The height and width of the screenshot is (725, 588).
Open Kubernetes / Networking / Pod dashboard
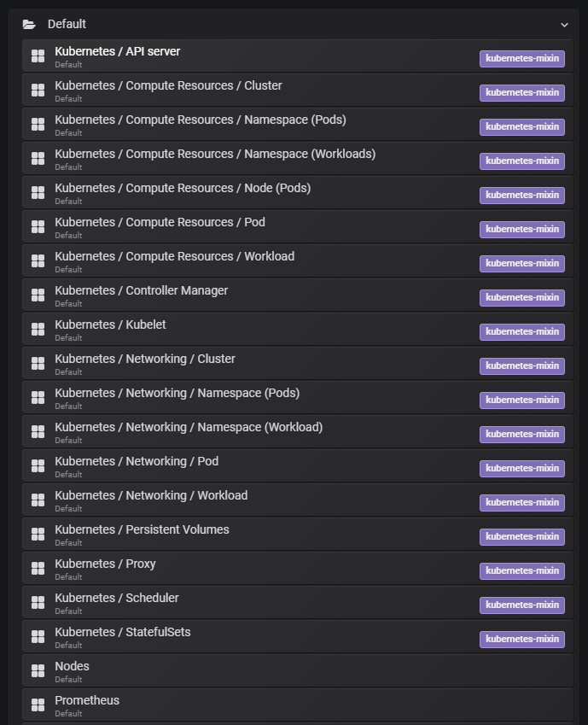[x=137, y=462]
